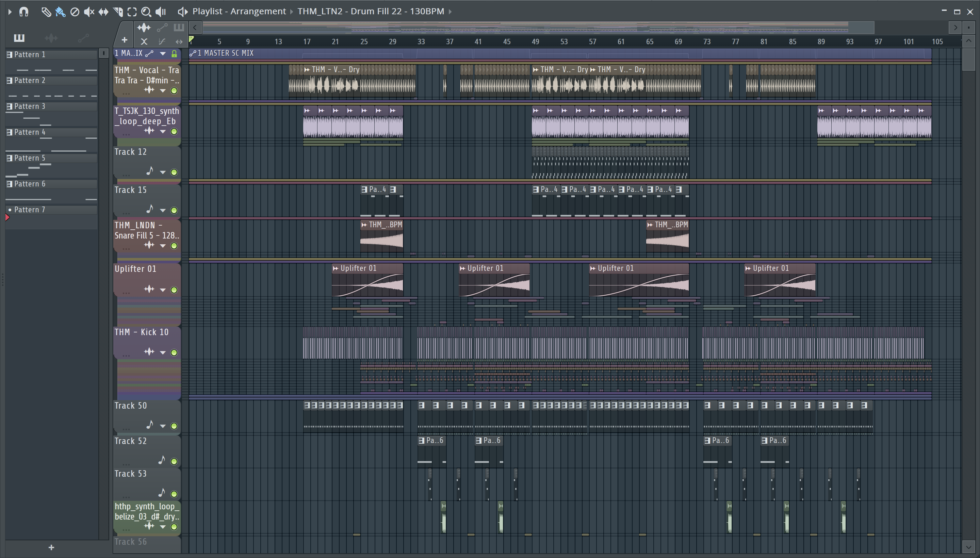Click note icon on Track 50
Viewport: 980px width, 558px height.
tap(150, 425)
